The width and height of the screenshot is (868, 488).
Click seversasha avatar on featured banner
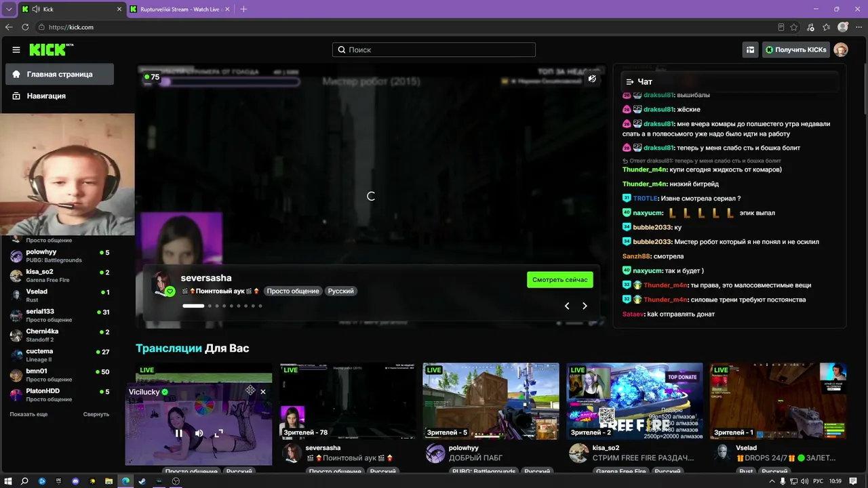[163, 284]
